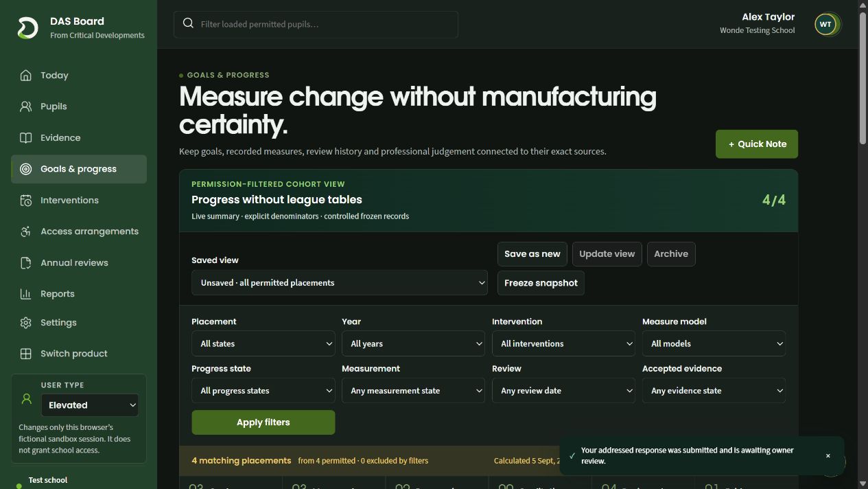This screenshot has width=868, height=489.
Task: Click the Annual reviews document icon
Action: point(25,263)
